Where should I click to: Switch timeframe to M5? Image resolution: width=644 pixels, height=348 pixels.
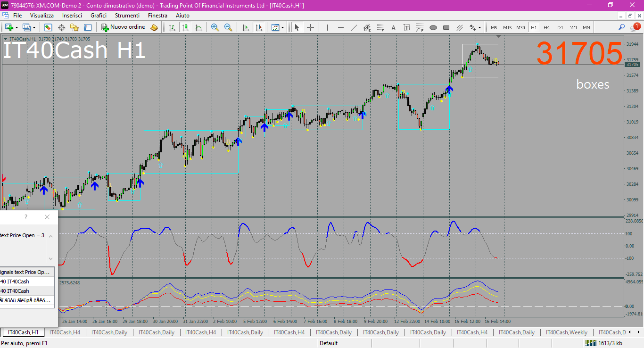494,27
